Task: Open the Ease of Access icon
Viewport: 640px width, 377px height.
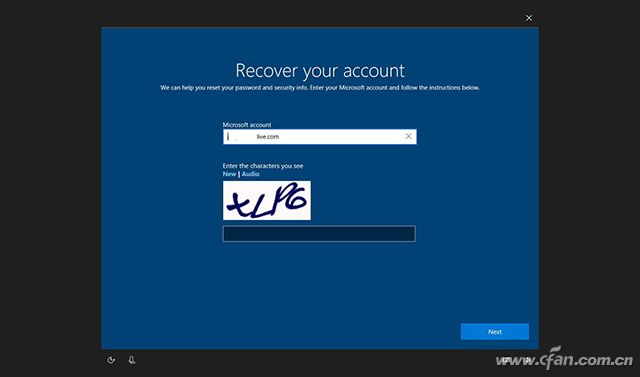Action: pyautogui.click(x=111, y=360)
